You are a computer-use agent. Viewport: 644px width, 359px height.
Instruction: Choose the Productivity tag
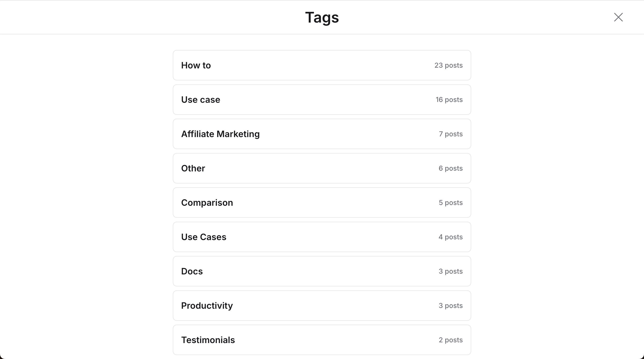[x=322, y=306]
